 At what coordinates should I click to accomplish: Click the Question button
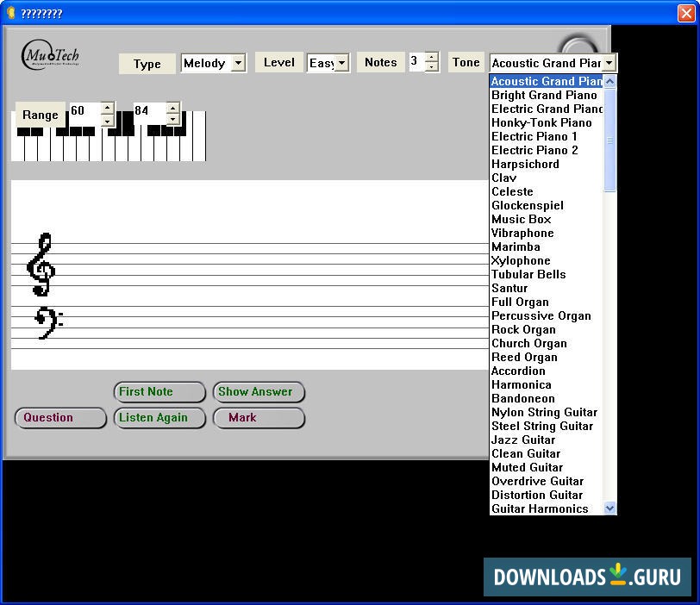60,418
